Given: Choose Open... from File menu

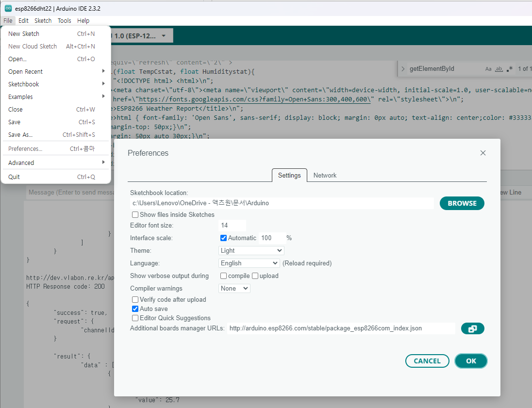Looking at the screenshot, I should (x=56, y=59).
